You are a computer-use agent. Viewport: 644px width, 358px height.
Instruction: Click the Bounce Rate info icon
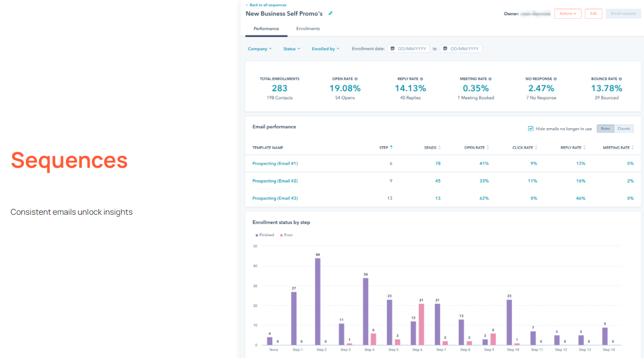pos(620,79)
